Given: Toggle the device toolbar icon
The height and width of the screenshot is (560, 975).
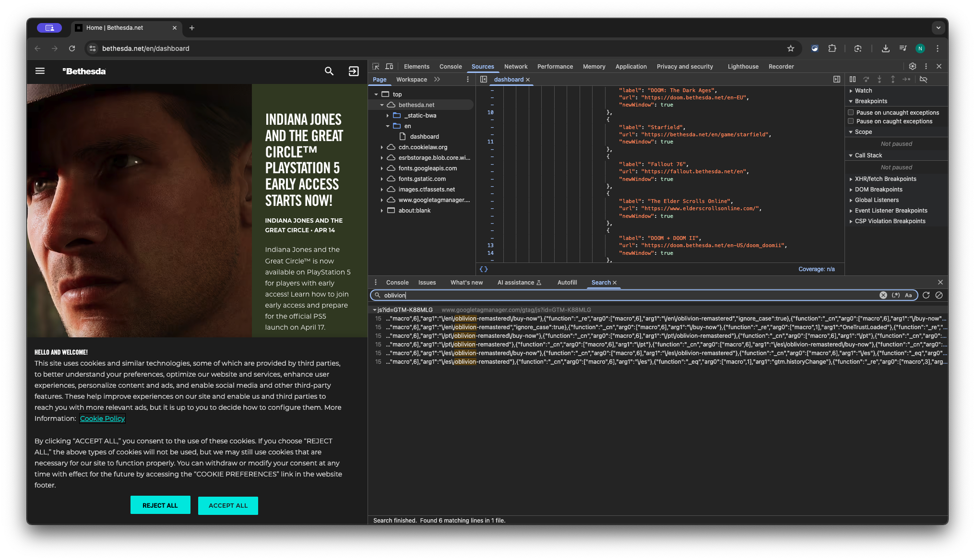Looking at the screenshot, I should 389,66.
